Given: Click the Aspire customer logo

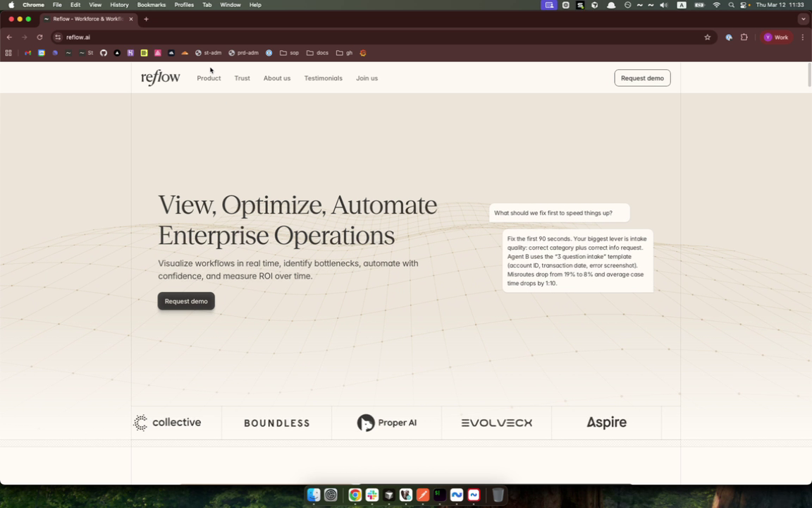Looking at the screenshot, I should [606, 423].
